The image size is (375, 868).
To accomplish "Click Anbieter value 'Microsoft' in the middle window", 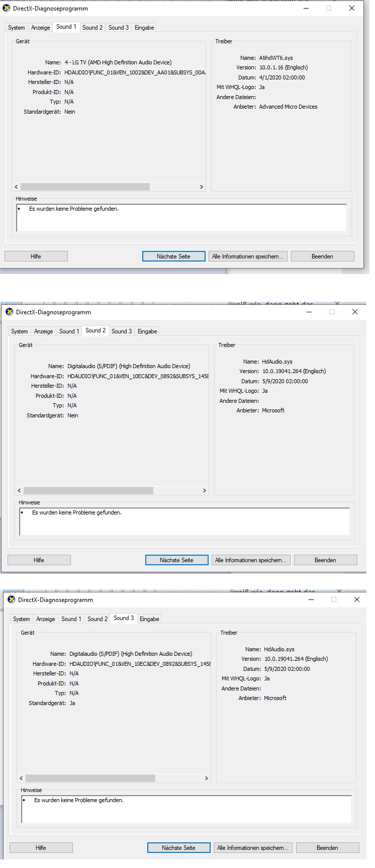I will 273,411.
